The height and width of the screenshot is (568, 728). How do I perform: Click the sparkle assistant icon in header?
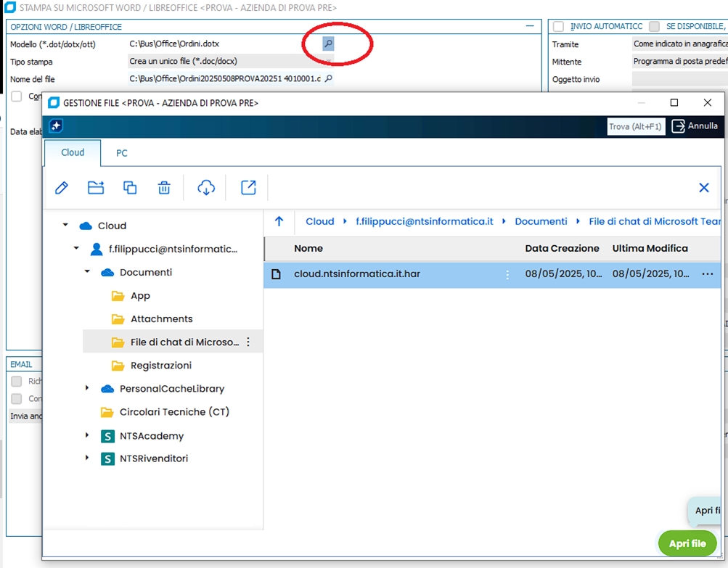pos(57,126)
